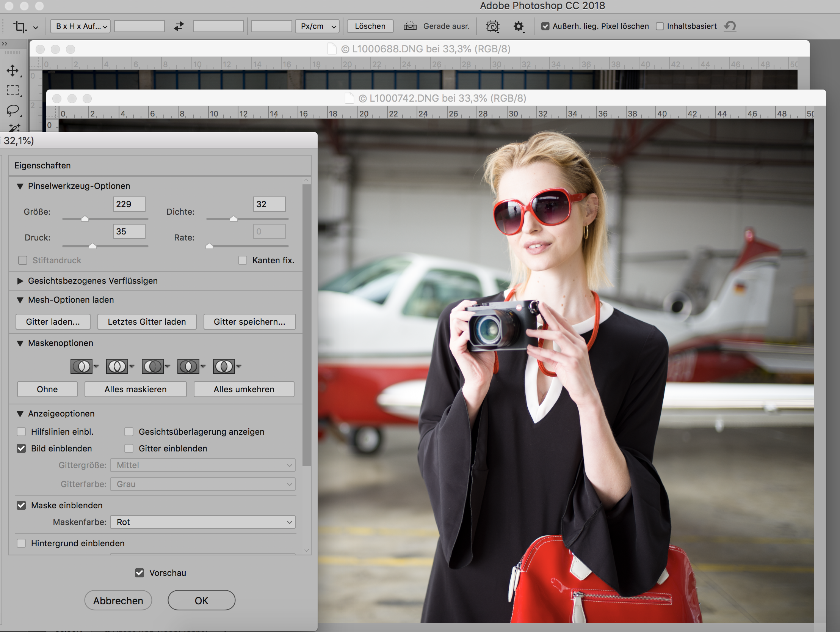Confirm liquify with OK button
840x632 pixels.
click(202, 601)
